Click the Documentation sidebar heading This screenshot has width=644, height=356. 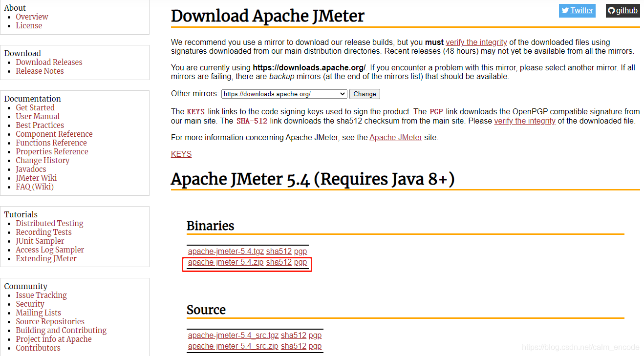tap(33, 99)
